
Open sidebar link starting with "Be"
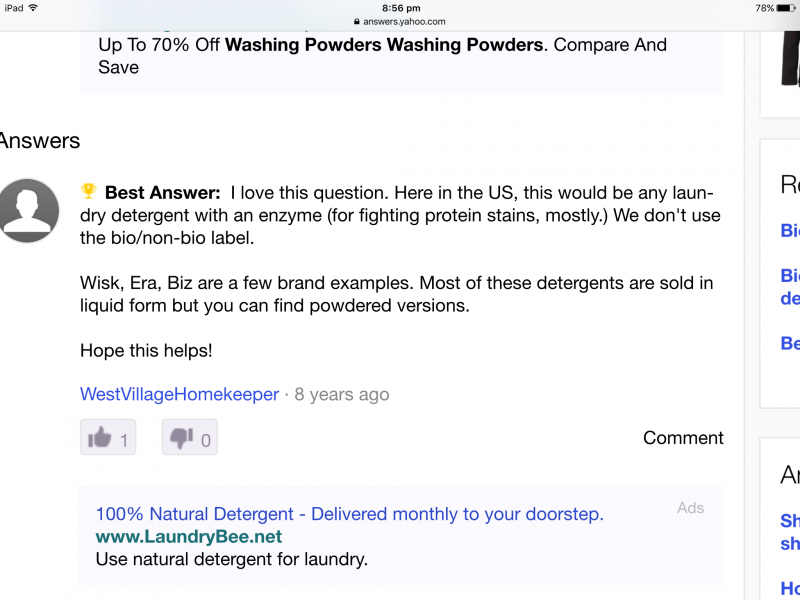click(790, 343)
